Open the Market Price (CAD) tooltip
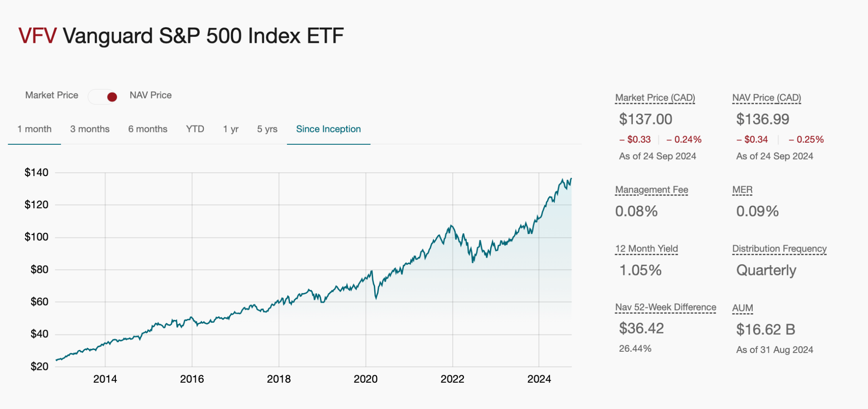868x409 pixels. pyautogui.click(x=655, y=97)
